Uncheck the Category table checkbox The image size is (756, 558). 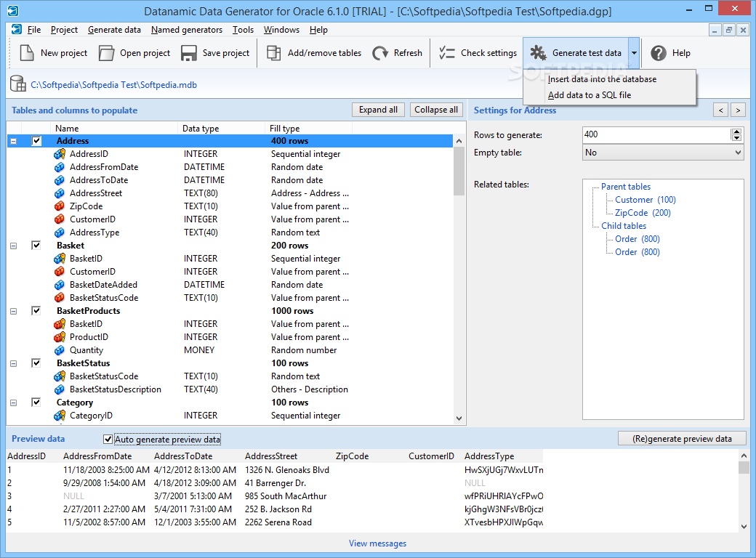[36, 402]
